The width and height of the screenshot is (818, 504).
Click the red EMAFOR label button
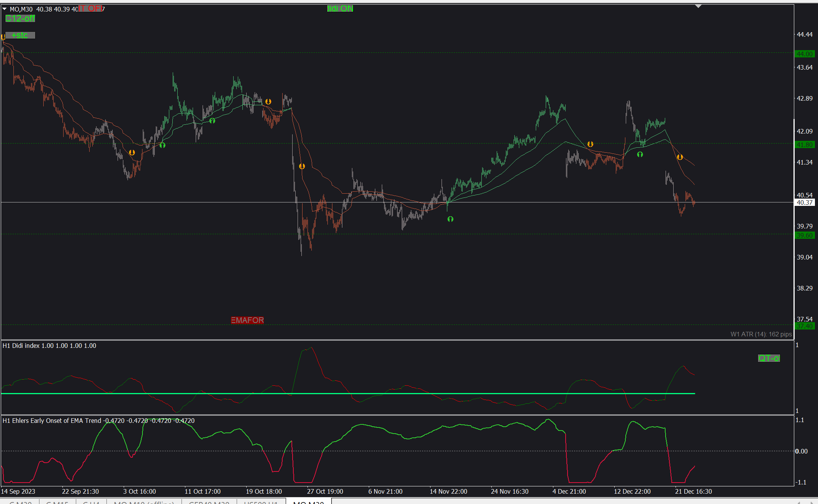[247, 320]
